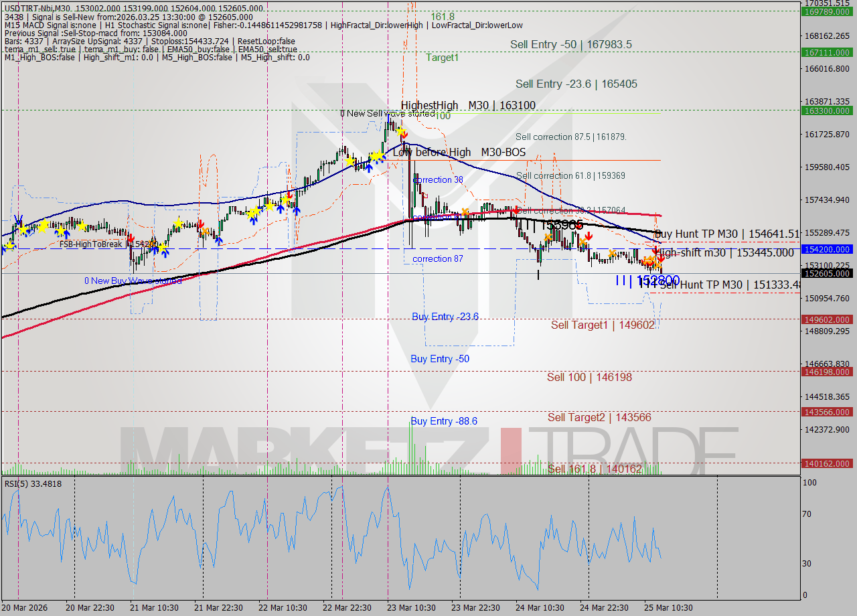Select the orange X marker next to the 153905 price text

[x=548, y=236]
